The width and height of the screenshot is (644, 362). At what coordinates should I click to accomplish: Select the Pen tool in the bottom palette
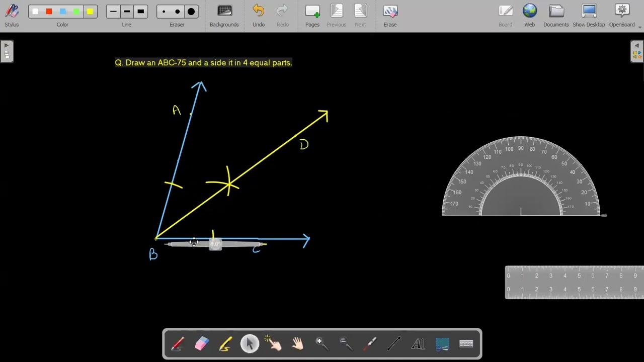click(x=178, y=344)
